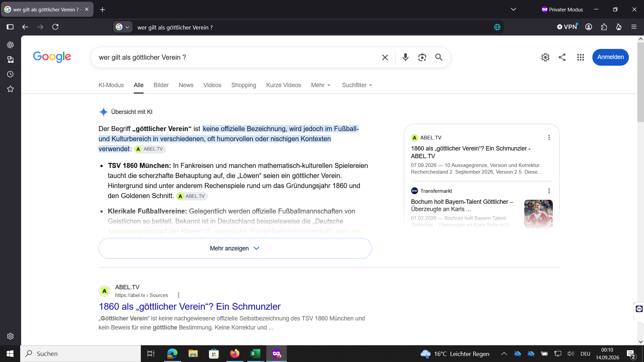This screenshot has width=644, height=362.
Task: Click ABEL.TV citation chip after verwendet
Action: click(150, 149)
